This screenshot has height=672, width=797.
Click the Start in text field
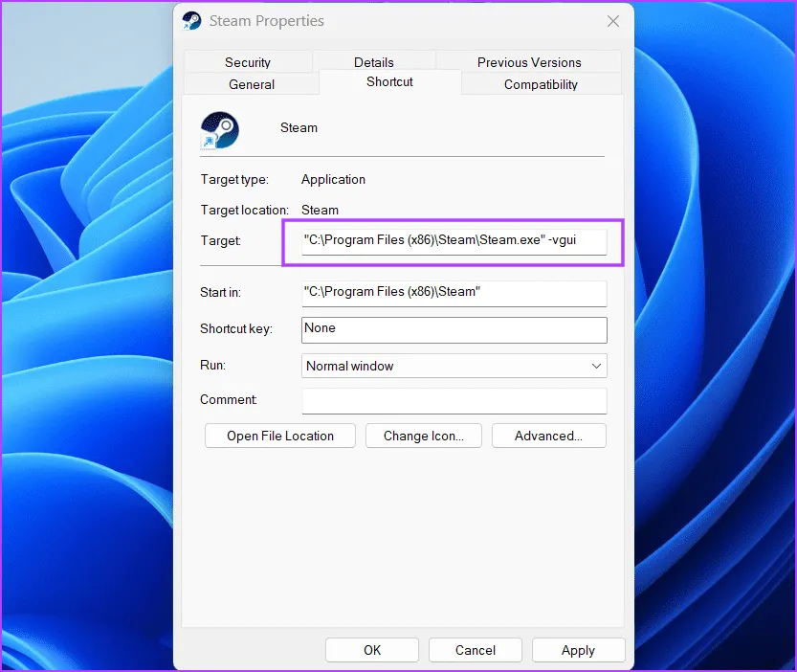pos(454,292)
